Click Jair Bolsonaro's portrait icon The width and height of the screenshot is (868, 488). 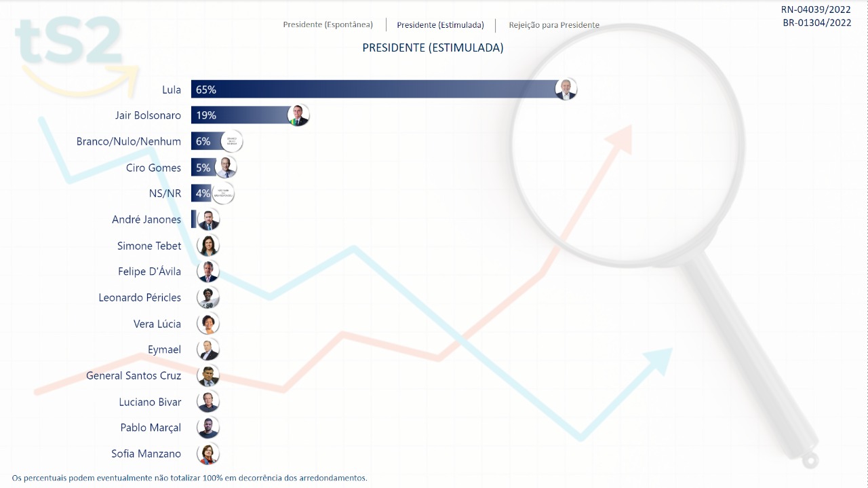(x=298, y=115)
